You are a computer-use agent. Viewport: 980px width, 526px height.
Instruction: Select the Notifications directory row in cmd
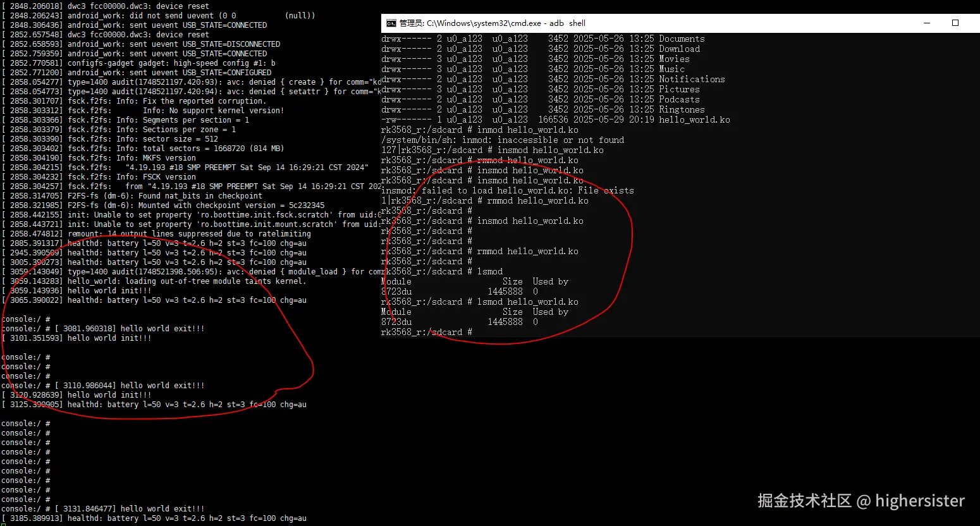553,79
